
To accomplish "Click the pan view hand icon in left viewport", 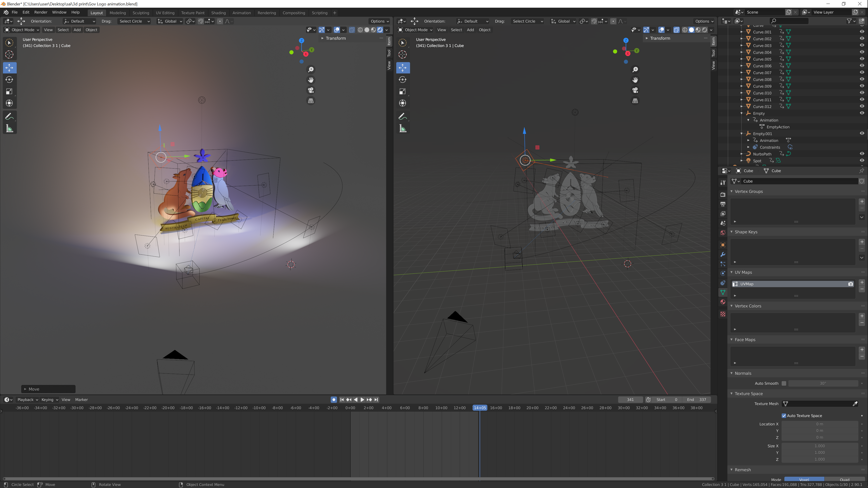I will point(311,80).
